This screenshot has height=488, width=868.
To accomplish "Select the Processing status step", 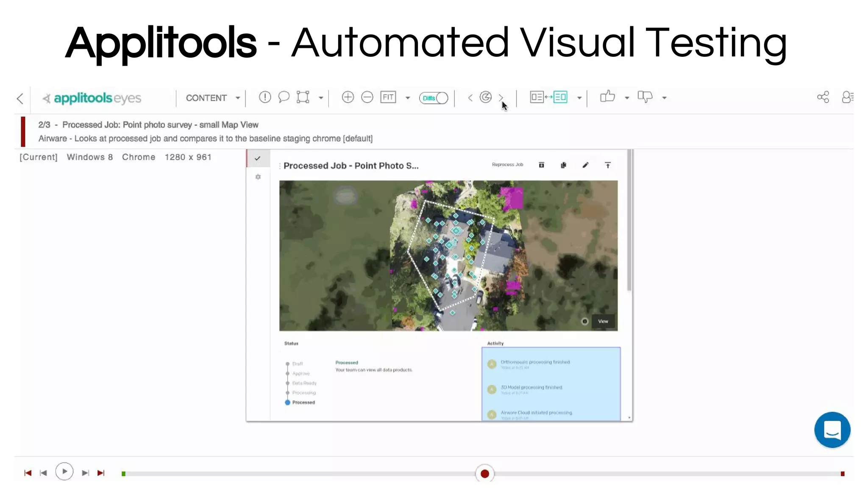I will 300,393.
